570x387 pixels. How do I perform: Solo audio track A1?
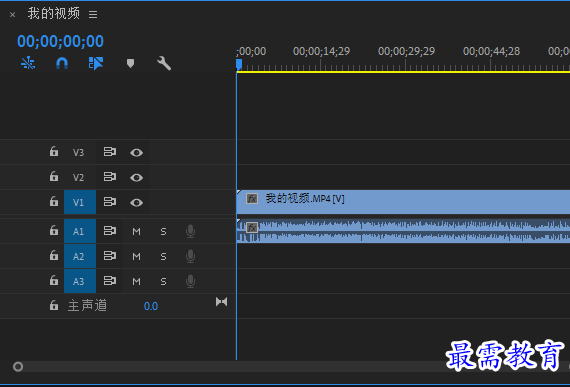click(164, 231)
